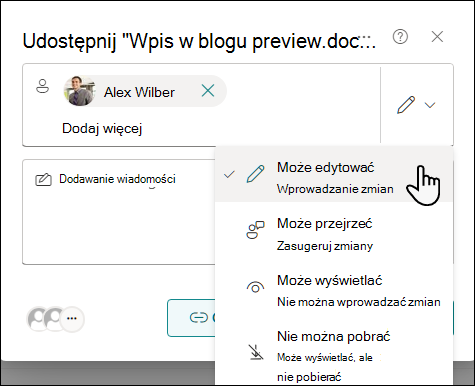475x386 pixels.
Task: Click the pencil icon next to Może edytować
Action: [256, 174]
